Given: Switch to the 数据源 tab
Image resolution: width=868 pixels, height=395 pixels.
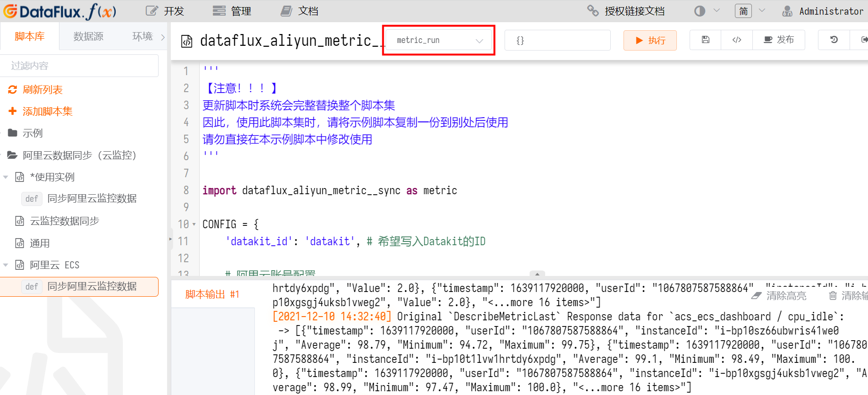Looking at the screenshot, I should coord(88,36).
